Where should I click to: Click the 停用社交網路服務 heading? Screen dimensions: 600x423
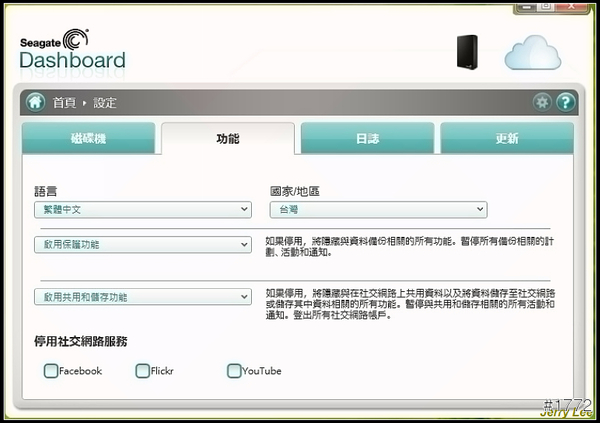[81, 341]
